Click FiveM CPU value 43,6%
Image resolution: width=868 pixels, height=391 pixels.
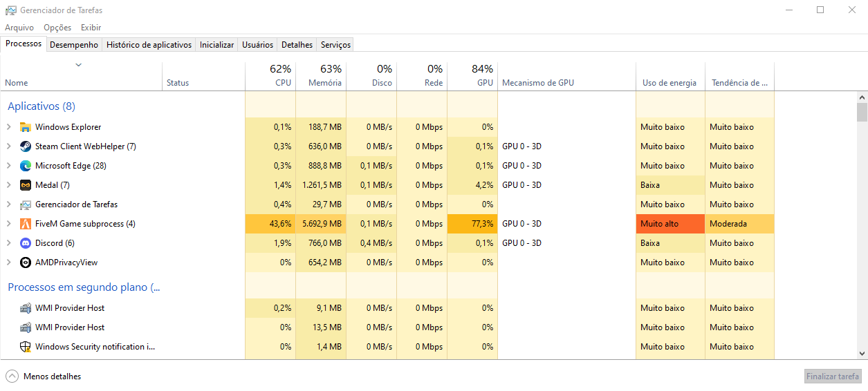(x=270, y=224)
